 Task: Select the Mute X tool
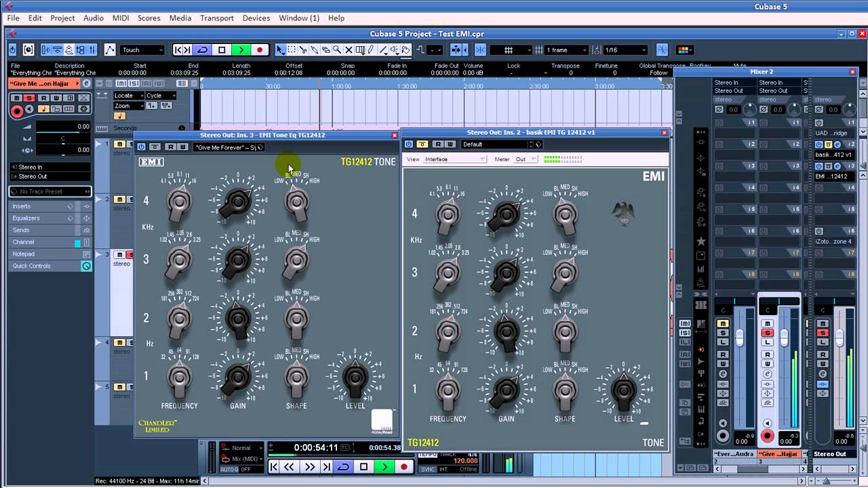coord(349,50)
